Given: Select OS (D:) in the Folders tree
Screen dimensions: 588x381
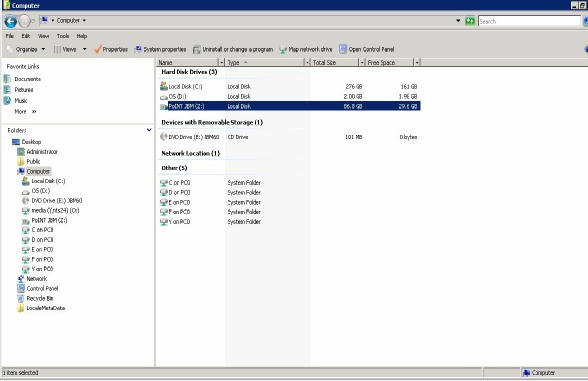Looking at the screenshot, I should click(x=40, y=191).
